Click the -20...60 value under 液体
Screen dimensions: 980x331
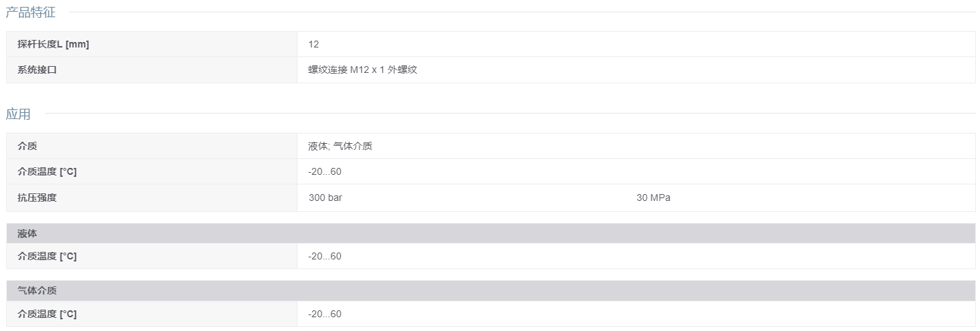point(325,256)
